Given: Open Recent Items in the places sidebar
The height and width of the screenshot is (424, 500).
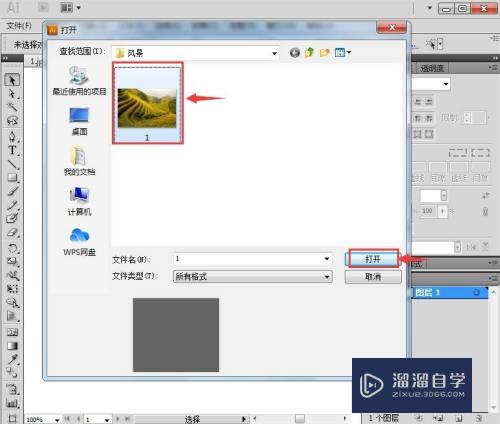Looking at the screenshot, I should click(x=79, y=81).
